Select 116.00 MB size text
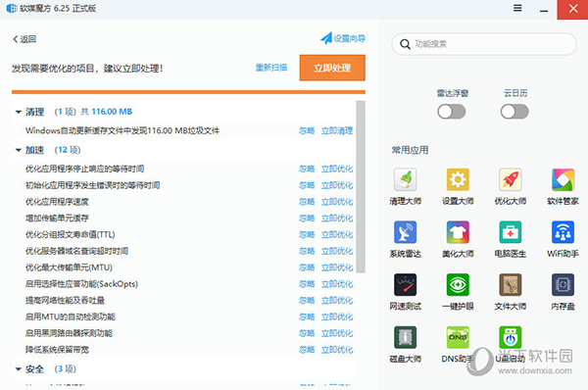 [x=112, y=112]
